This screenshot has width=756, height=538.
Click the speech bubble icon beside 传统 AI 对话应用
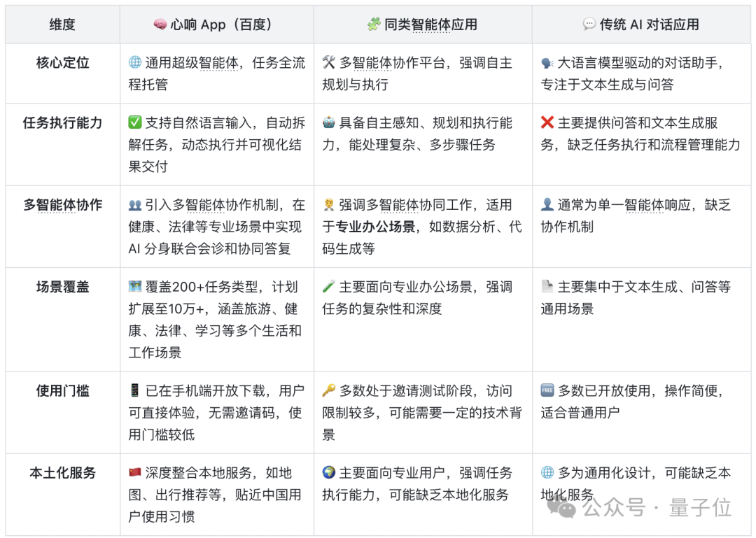point(589,24)
